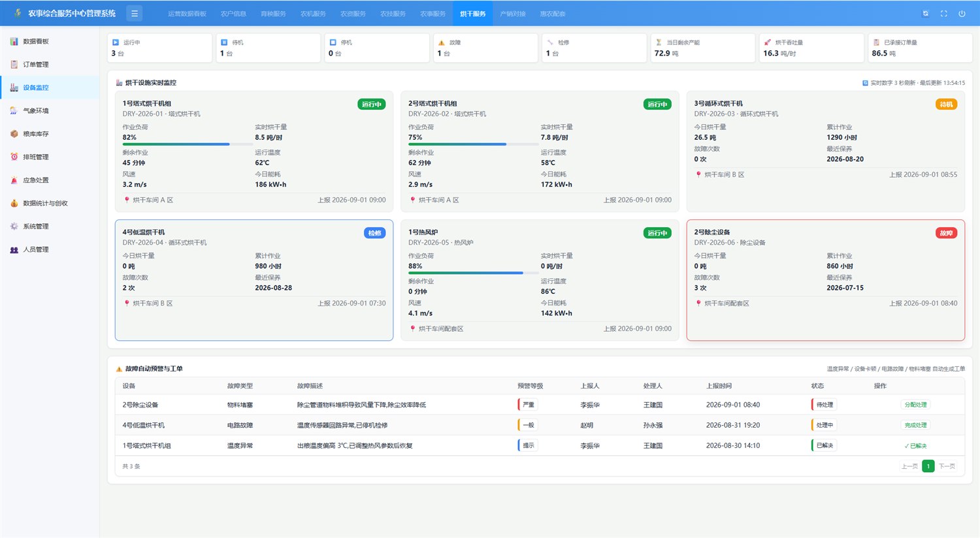Open 数据统计与创收 sidebar item
This screenshot has height=538, width=980.
coord(50,203)
